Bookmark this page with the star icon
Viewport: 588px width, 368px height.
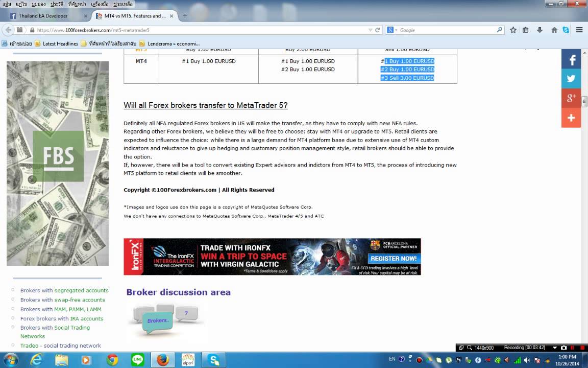(x=513, y=30)
